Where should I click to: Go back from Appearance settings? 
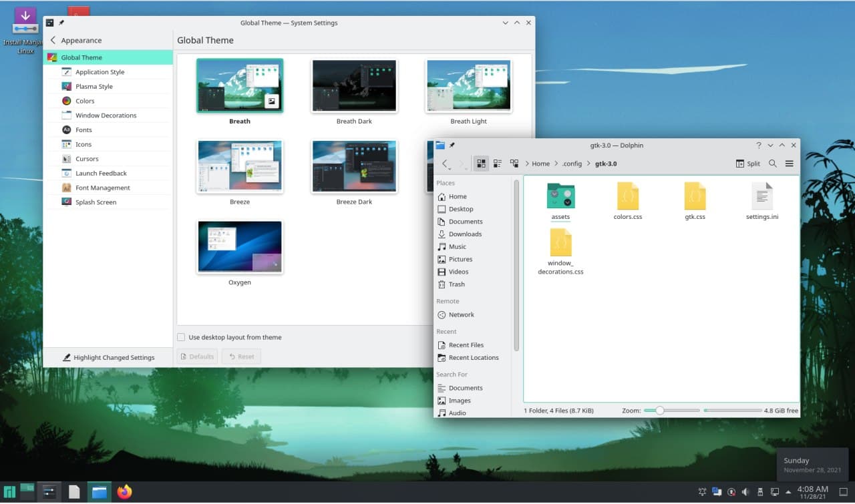(x=53, y=40)
